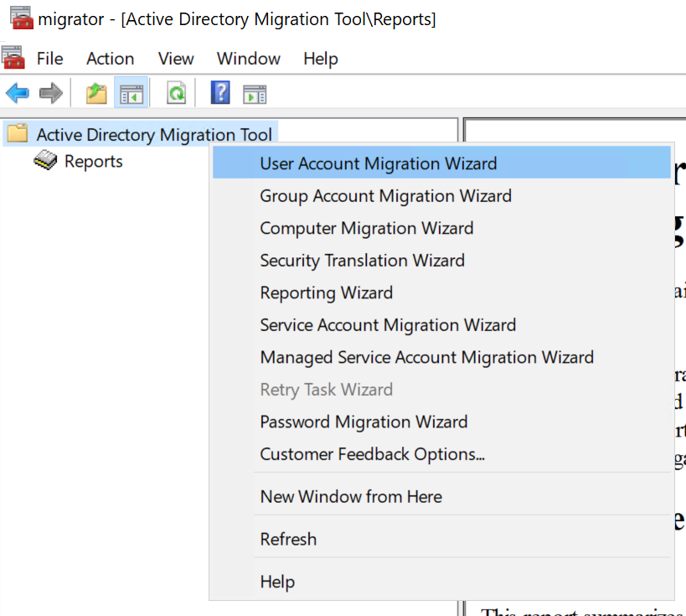Choose Managed Service Account Migration Wizard

441,357
